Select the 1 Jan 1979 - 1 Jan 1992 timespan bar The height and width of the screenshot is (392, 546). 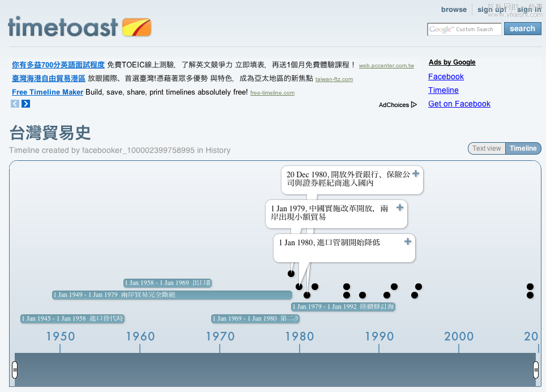point(343,306)
